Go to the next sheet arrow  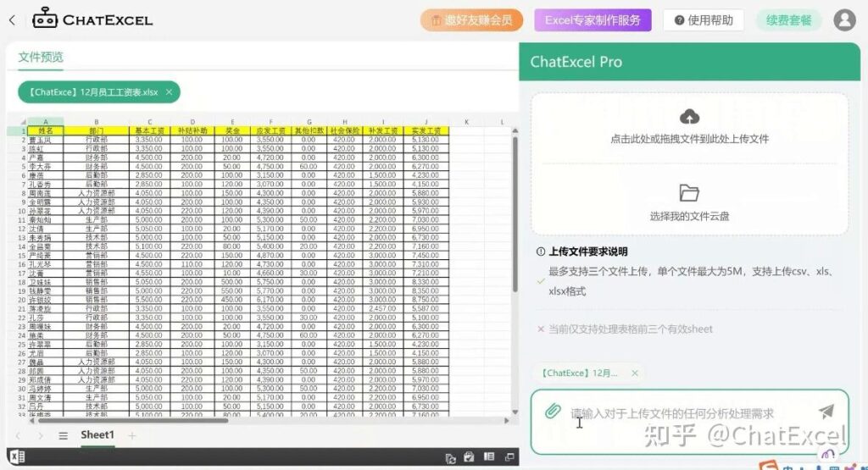coord(41,436)
